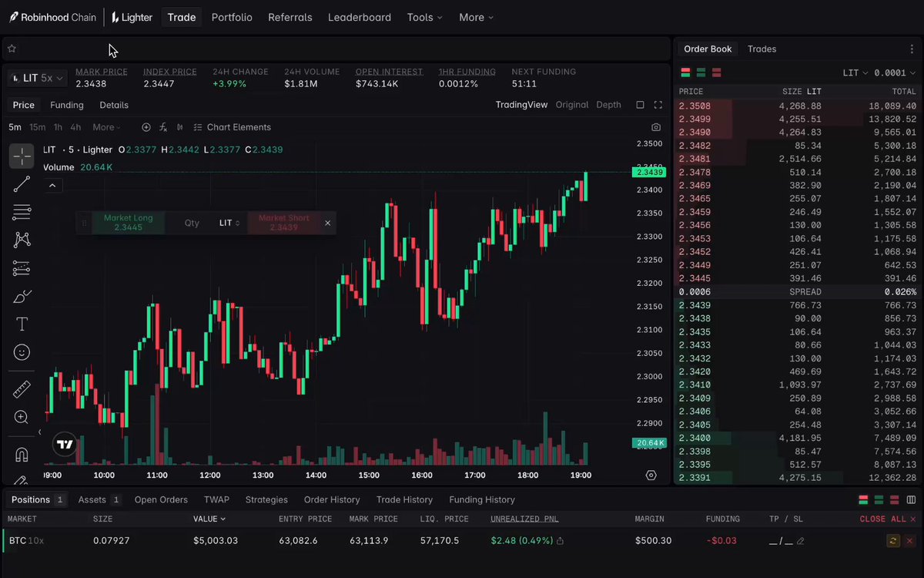Open the indicators fx menu
The image size is (924, 578).
coord(163,127)
